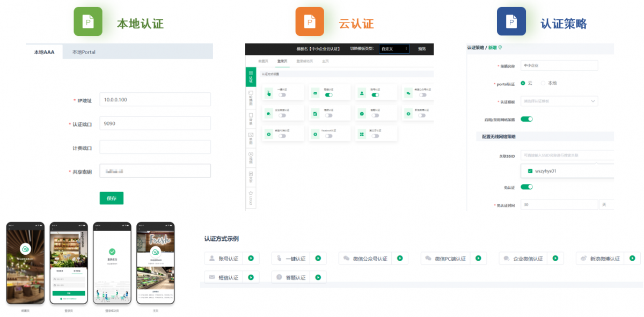Play the 新浪微博认证 example demo
The width and height of the screenshot is (644, 317).
(632, 259)
